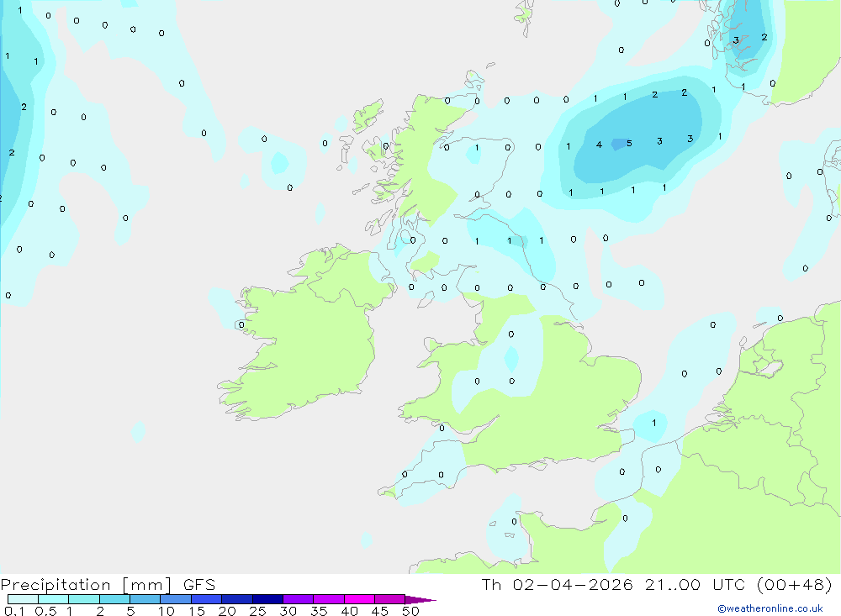841x616 pixels.
Task: Click the "0.5" legend scale label
Action: click(x=45, y=611)
